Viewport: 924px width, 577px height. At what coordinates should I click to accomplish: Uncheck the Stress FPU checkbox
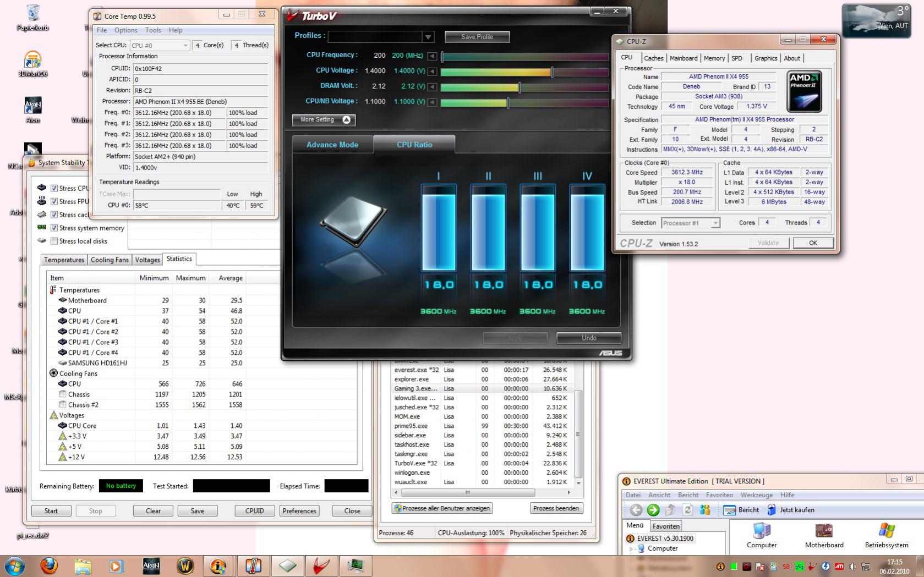point(54,201)
